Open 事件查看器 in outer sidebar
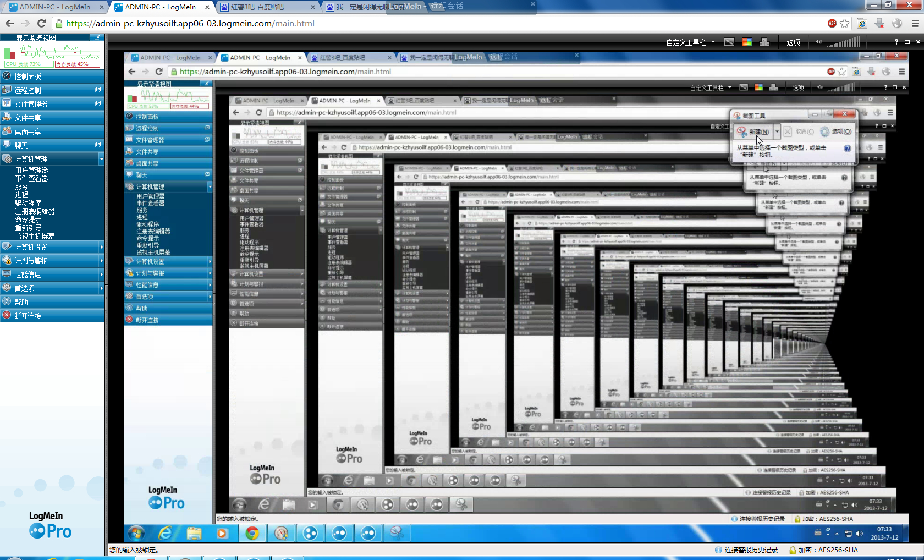The image size is (924, 560). [31, 178]
